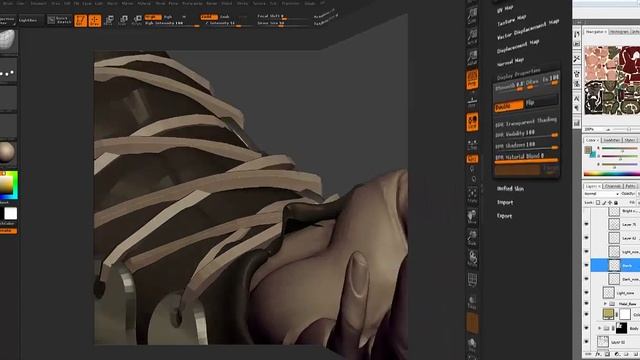Click the L.Sym icon in right shelf
Image resolution: width=640 pixels, height=360 pixels.
[472, 144]
